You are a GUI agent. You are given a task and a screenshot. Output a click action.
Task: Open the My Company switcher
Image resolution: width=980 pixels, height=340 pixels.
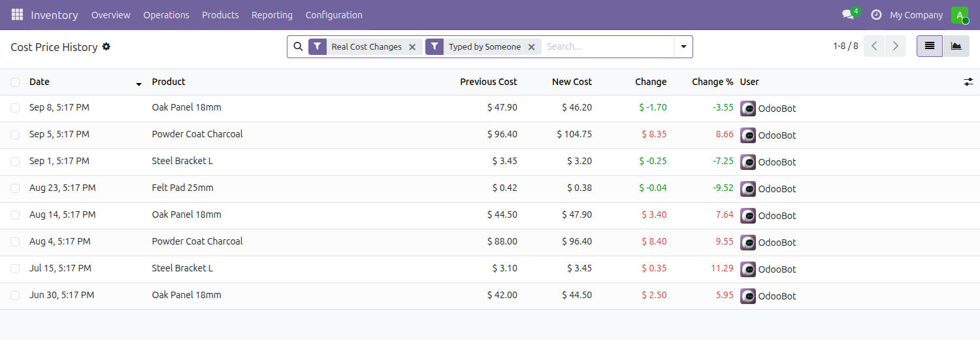point(917,14)
